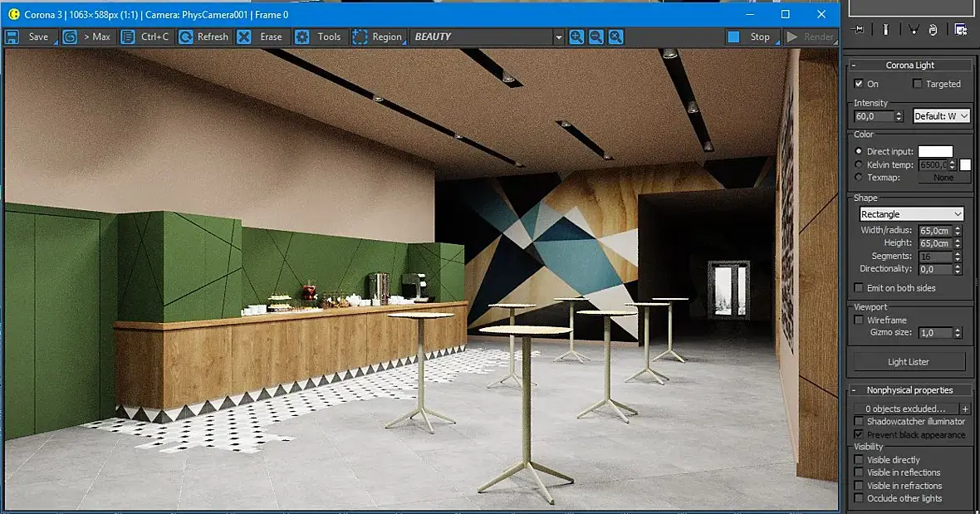Open the Configure Modifier Sets icon
This screenshot has height=514, width=980.
961,29
